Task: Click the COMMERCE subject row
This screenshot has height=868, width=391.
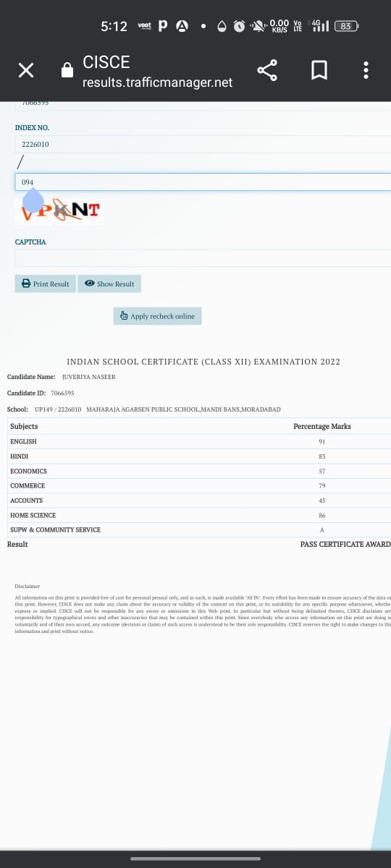Action: (199, 486)
